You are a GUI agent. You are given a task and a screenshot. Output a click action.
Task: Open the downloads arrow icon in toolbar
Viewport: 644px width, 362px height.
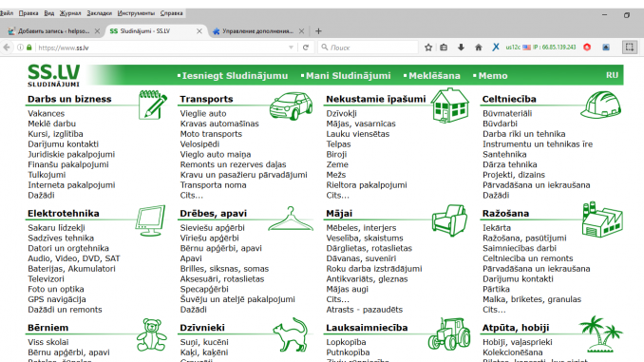point(461,48)
